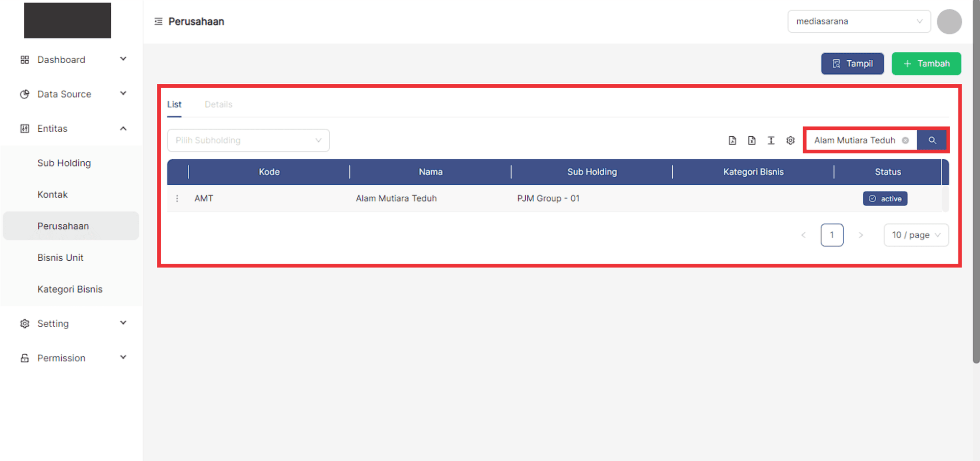
Task: Open table column settings gear
Action: point(790,141)
